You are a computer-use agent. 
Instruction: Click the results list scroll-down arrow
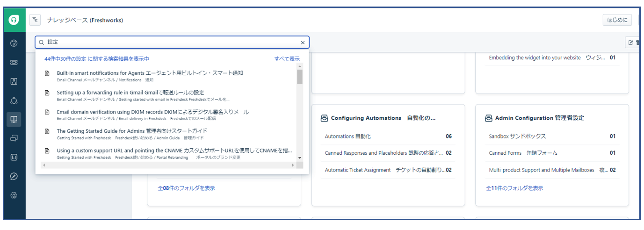[x=300, y=158]
